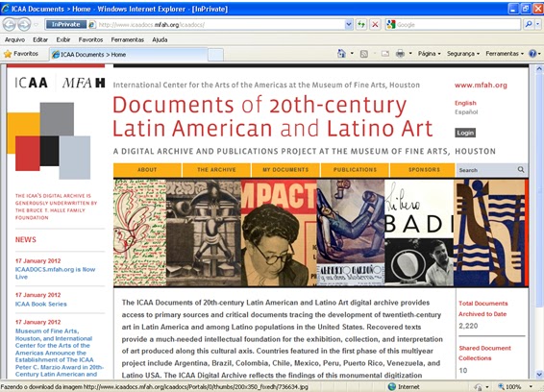Open the Editar menu
This screenshot has height=392, width=544.
pos(40,39)
